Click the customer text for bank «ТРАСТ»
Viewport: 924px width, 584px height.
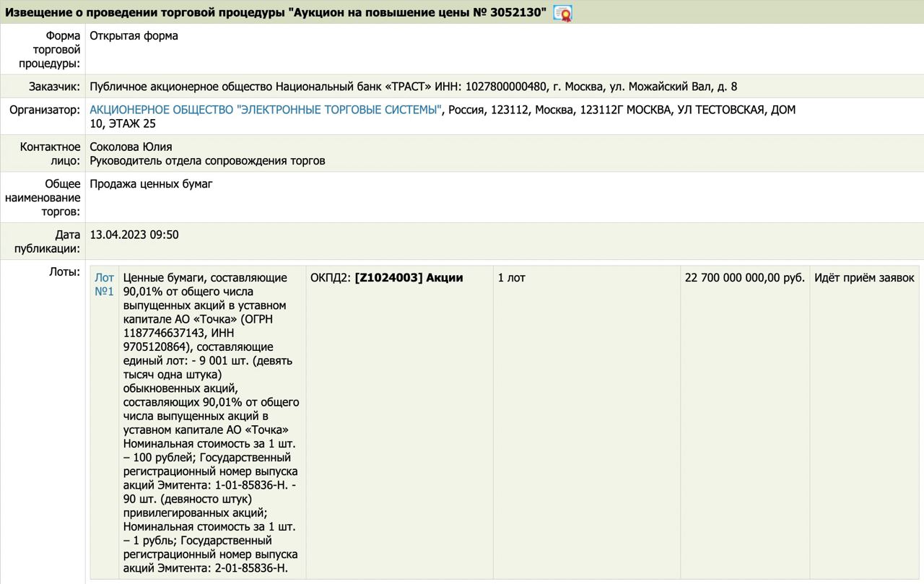(x=413, y=87)
